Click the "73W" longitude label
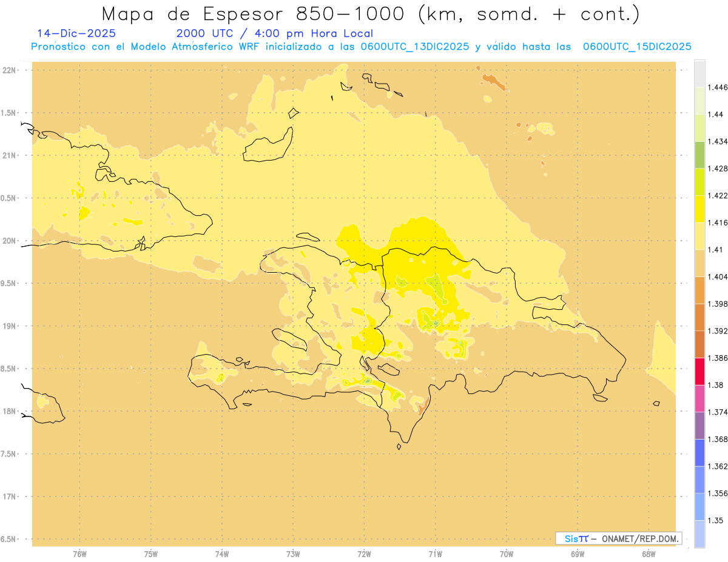Viewport: 728px width, 562px height. (293, 554)
